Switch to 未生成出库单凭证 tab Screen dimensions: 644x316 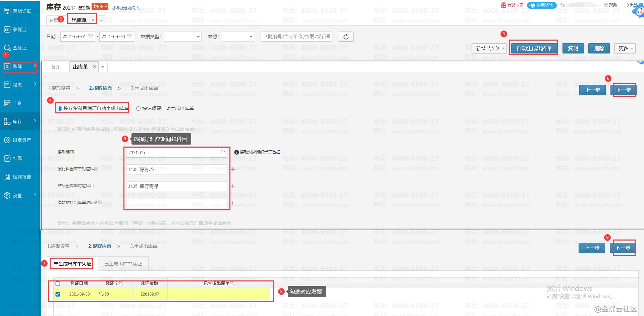(x=72, y=264)
